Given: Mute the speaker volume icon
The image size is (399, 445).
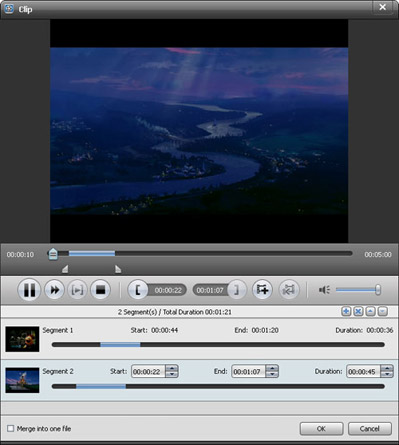Looking at the screenshot, I should [x=324, y=290].
